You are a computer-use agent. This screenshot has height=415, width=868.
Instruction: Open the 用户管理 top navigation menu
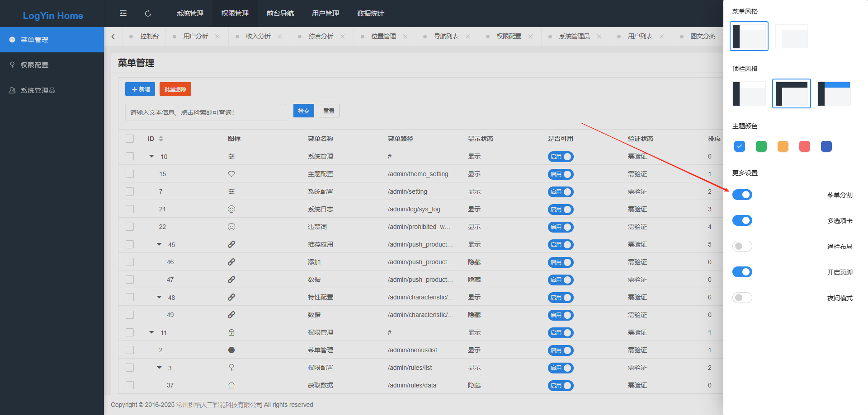point(325,14)
